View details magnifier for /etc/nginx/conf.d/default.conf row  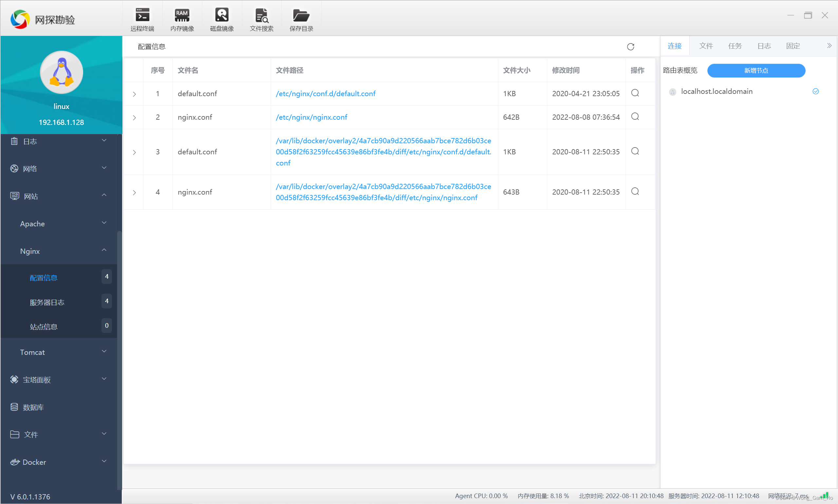pos(635,93)
